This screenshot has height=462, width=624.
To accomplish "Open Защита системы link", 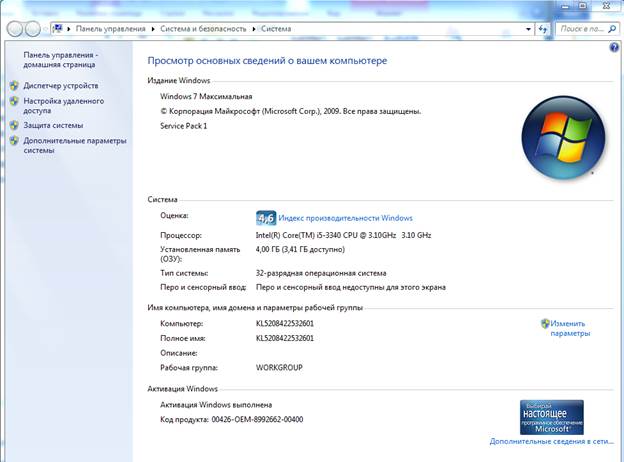I will [53, 125].
